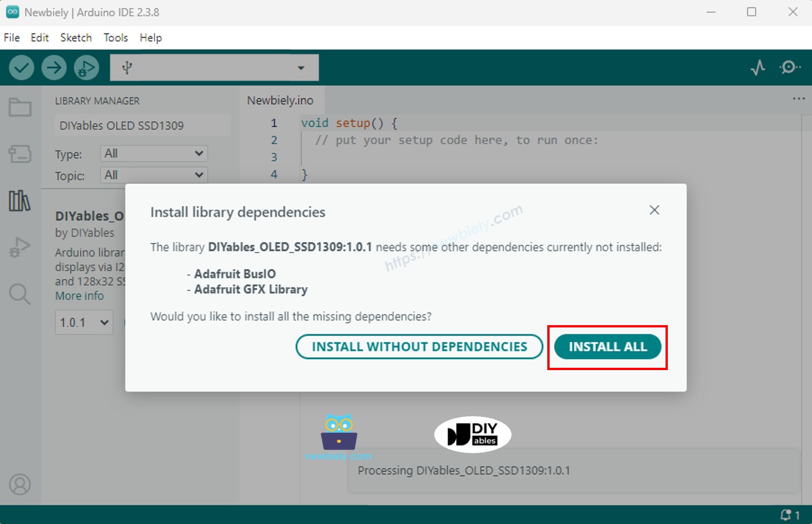Open the Debug panel sidebar icon
812x524 pixels.
[x=20, y=247]
